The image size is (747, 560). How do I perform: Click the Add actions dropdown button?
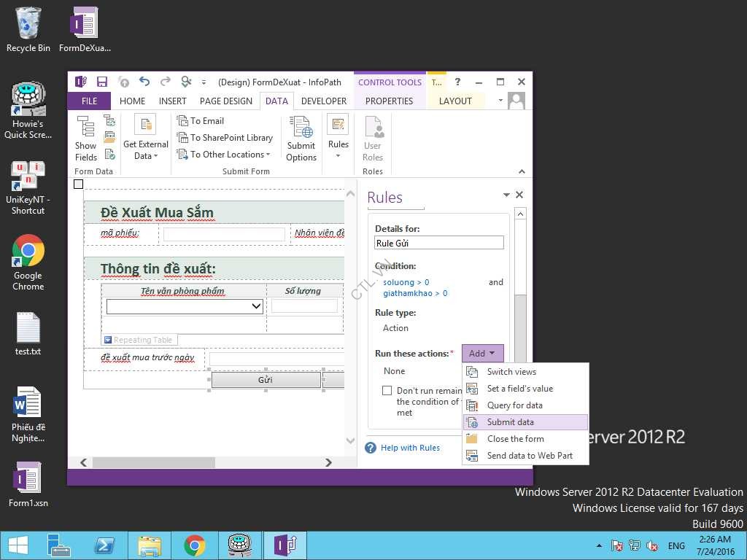click(x=482, y=354)
